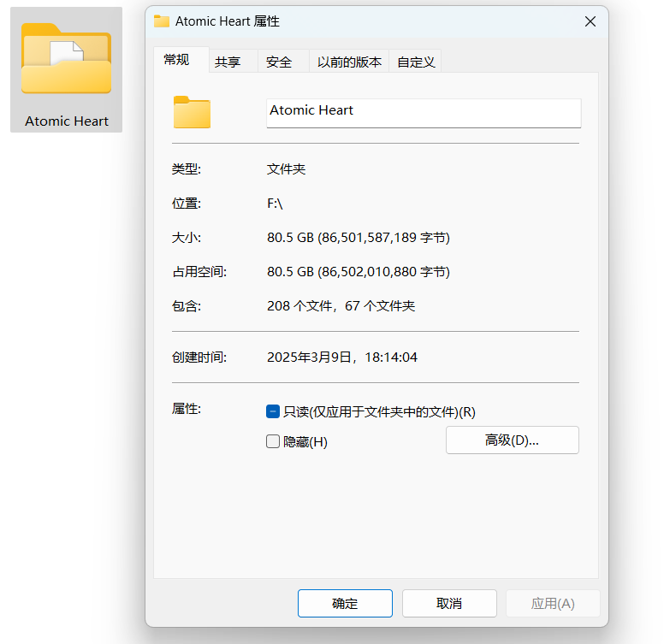Click the 应用(A) button
The height and width of the screenshot is (644, 664).
click(x=553, y=603)
